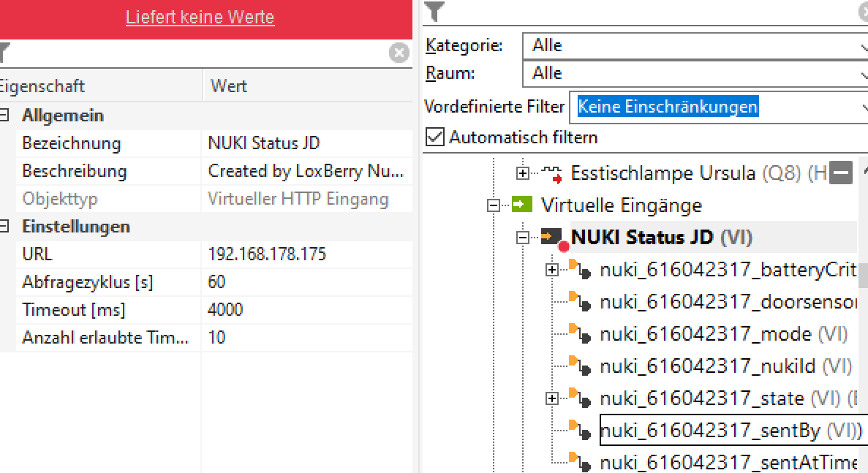Screen dimensions: 868x473
Task: Click the Eigenschaft column header
Action: click(x=101, y=86)
